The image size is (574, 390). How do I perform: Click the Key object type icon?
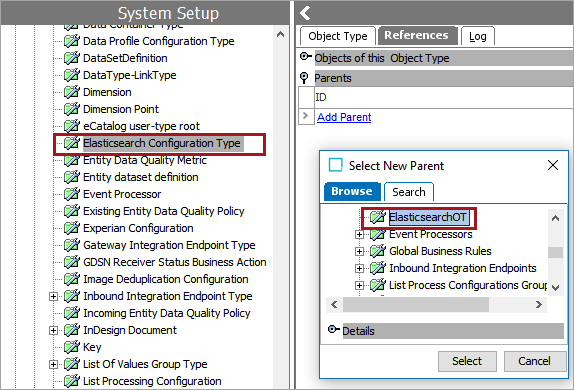[71, 347]
